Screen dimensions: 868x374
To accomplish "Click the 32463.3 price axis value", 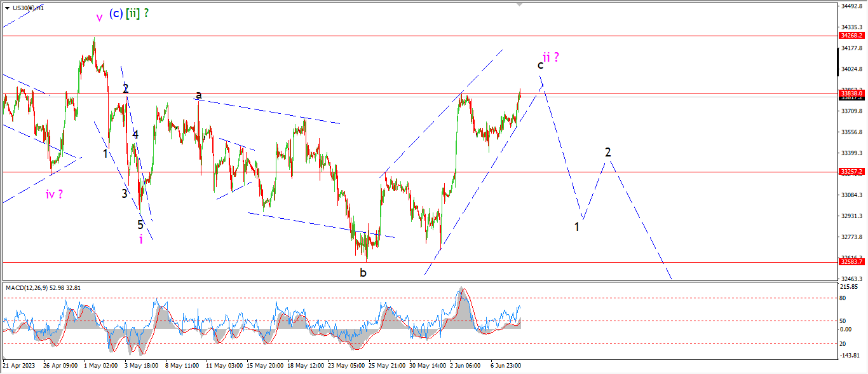I will (x=853, y=279).
